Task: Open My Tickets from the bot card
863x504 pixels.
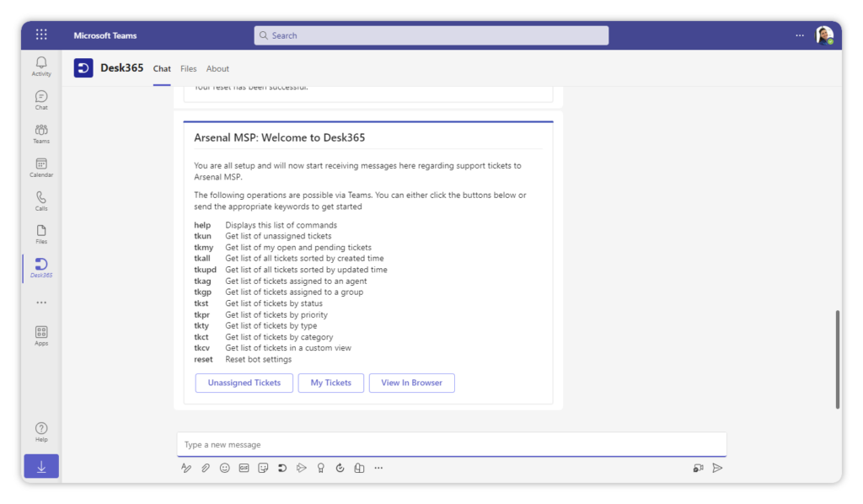Action: [x=330, y=383]
